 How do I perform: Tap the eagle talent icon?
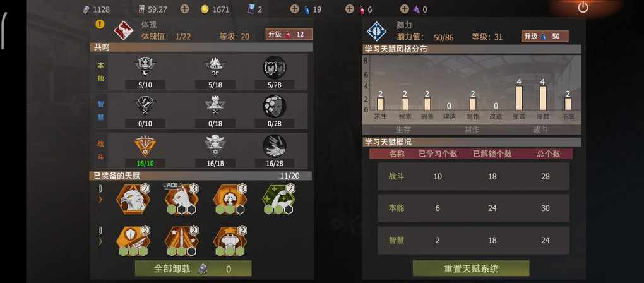[133, 199]
